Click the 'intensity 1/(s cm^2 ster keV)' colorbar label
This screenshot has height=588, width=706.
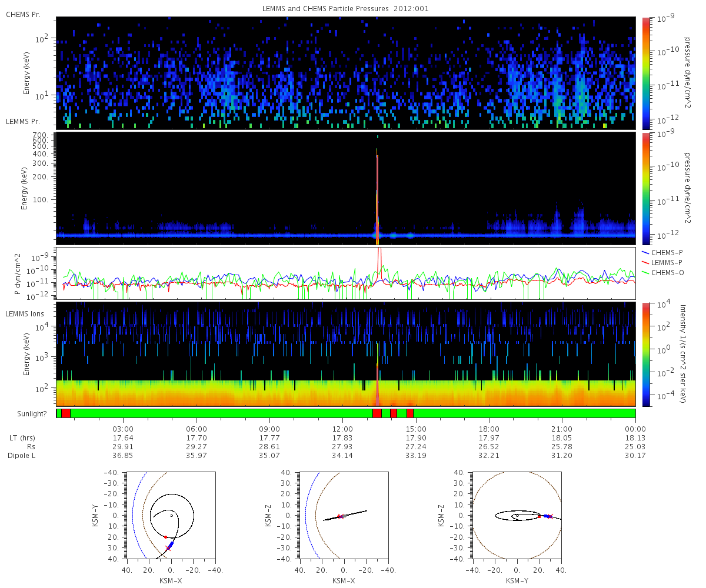(x=682, y=353)
